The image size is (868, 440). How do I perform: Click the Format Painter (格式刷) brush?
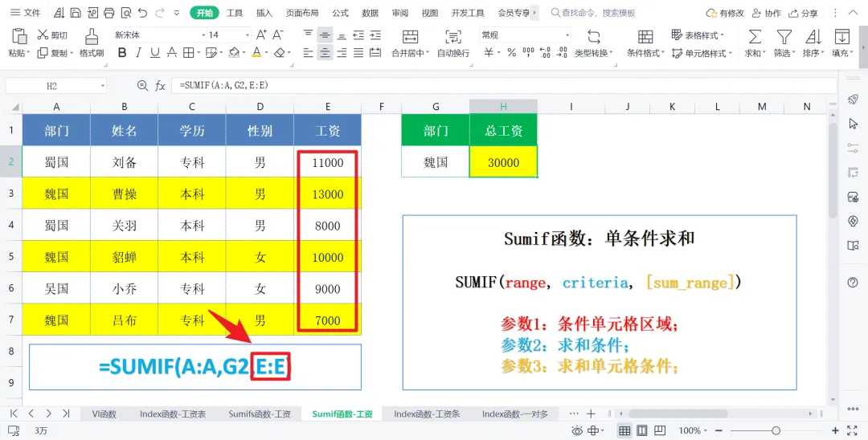tap(92, 36)
